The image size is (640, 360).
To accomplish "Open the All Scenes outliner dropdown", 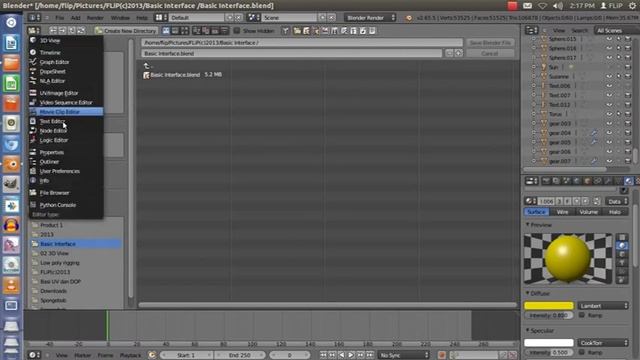I will [x=616, y=31].
